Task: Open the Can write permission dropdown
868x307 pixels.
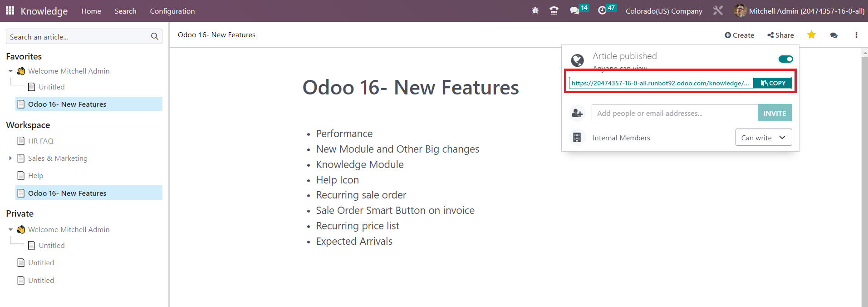Action: pyautogui.click(x=764, y=138)
